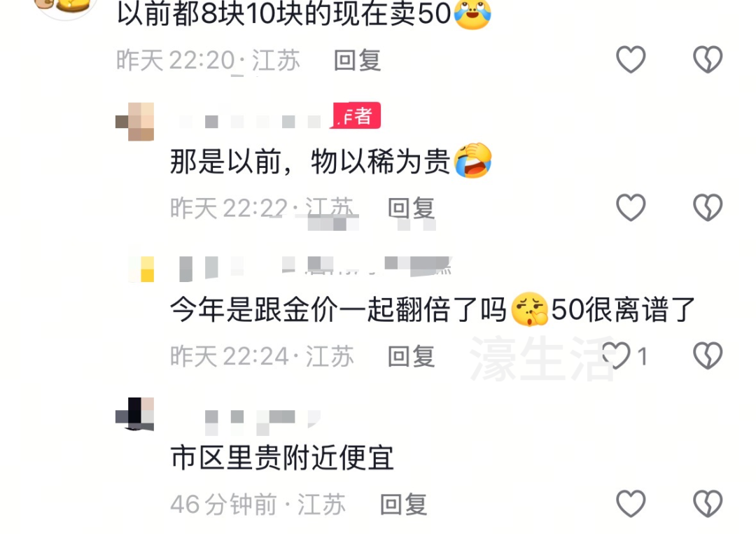Open the top commenter's avatar
This screenshot has width=756, height=534.
tap(66, 7)
